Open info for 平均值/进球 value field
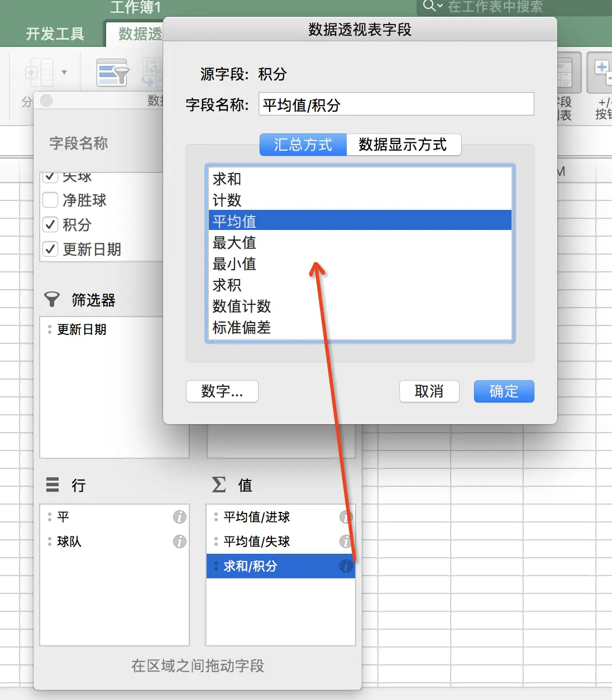Image resolution: width=612 pixels, height=700 pixels. (x=346, y=517)
